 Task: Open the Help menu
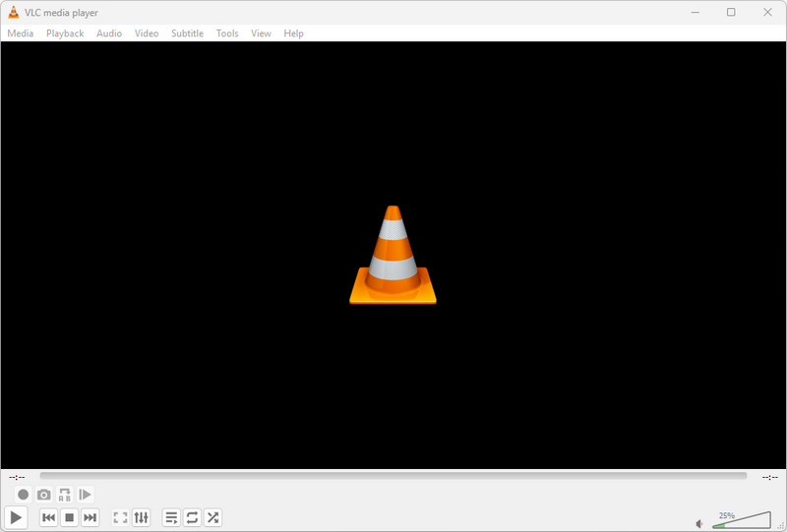click(x=293, y=33)
